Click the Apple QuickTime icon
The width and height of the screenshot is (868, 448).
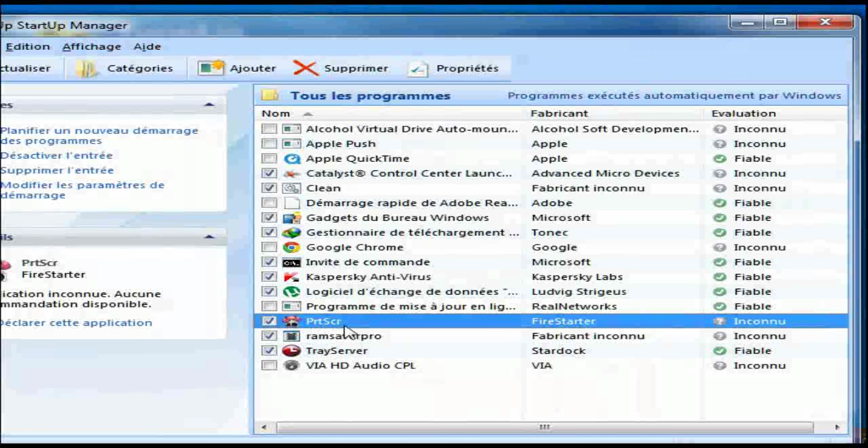pos(292,159)
